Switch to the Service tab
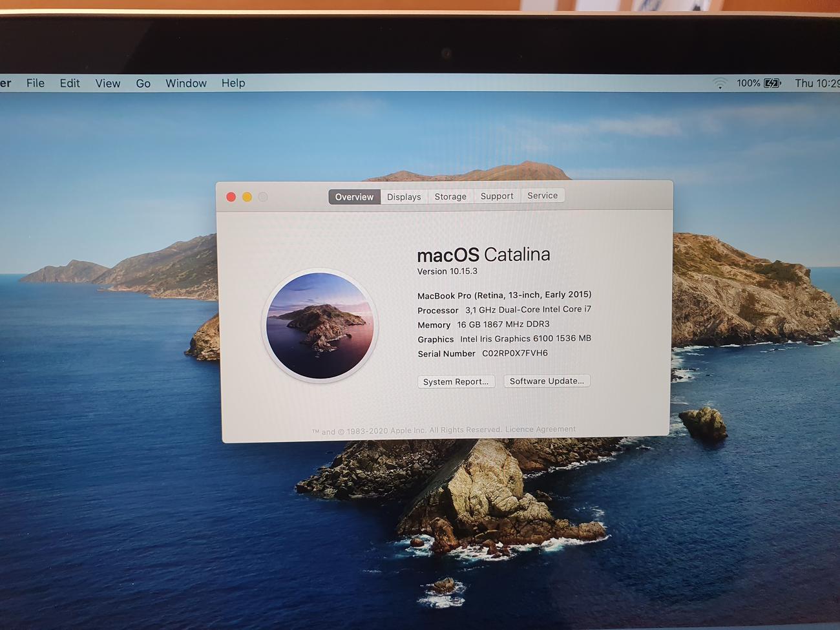840x630 pixels. click(542, 195)
